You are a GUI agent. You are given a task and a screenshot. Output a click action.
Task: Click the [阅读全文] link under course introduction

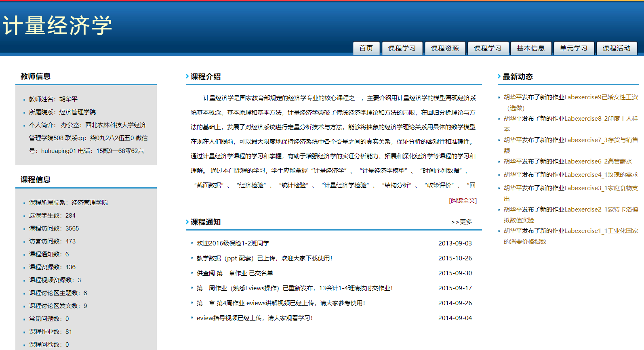[x=463, y=201]
